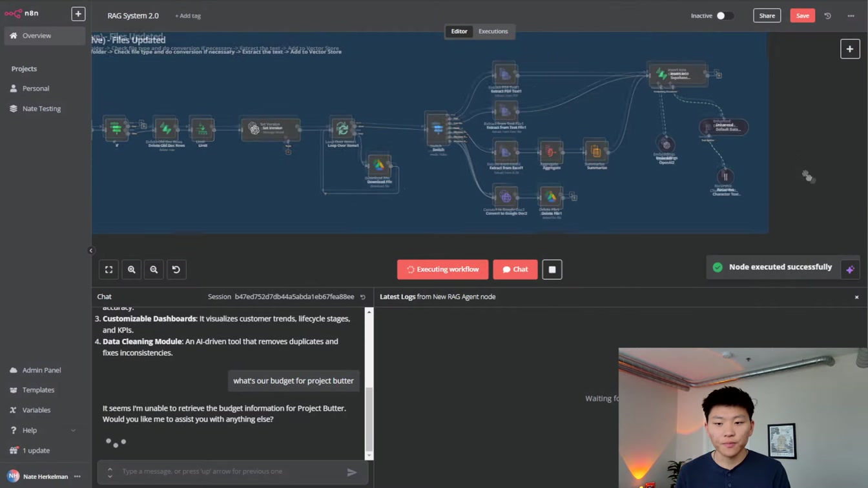Open the three-dot workflow options menu
The height and width of the screenshot is (488, 868).
851,15
